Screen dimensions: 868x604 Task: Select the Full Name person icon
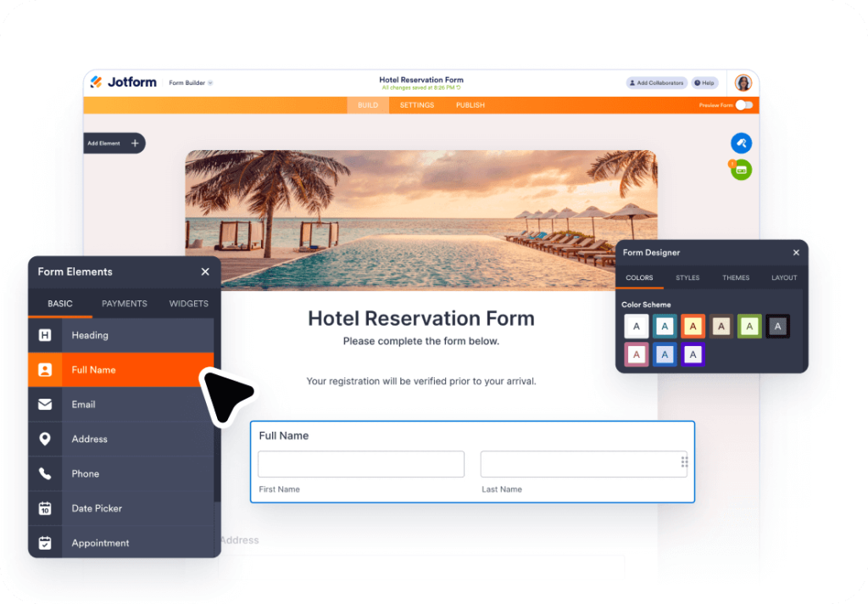(45, 370)
